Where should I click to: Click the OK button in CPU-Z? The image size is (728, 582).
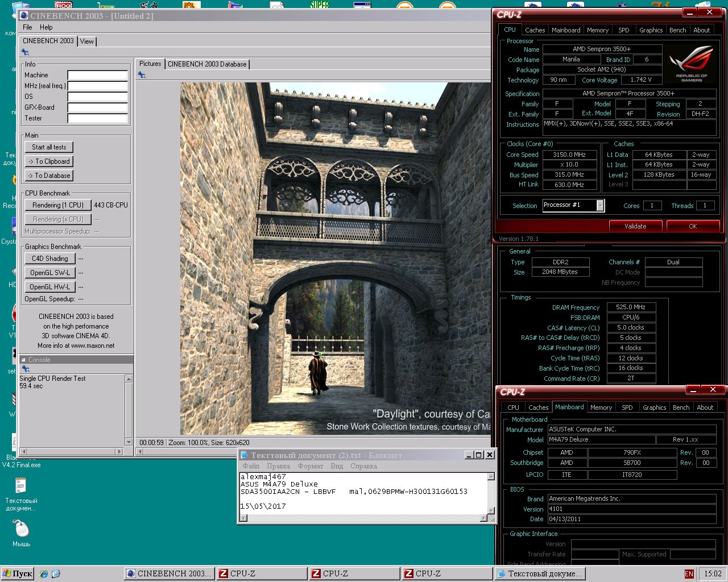pos(693,226)
